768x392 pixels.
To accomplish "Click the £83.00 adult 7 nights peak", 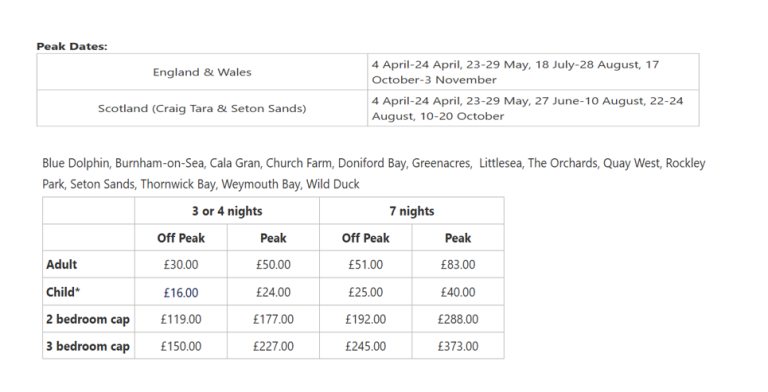I will [457, 265].
